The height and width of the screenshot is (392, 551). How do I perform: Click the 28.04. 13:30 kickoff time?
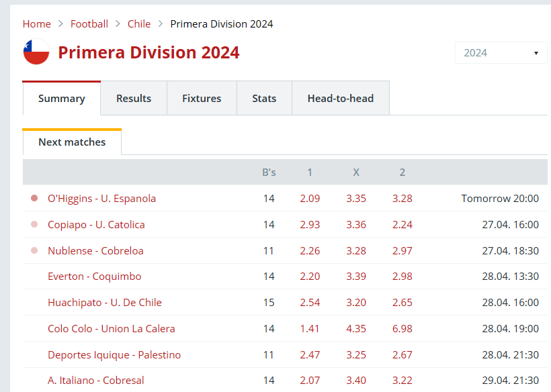(x=510, y=276)
